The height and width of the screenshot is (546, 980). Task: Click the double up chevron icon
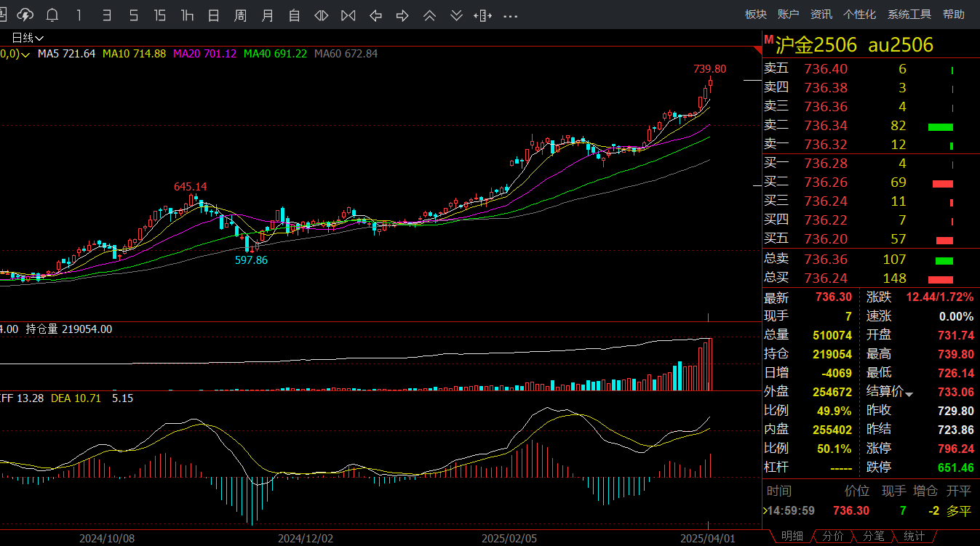pos(429,15)
